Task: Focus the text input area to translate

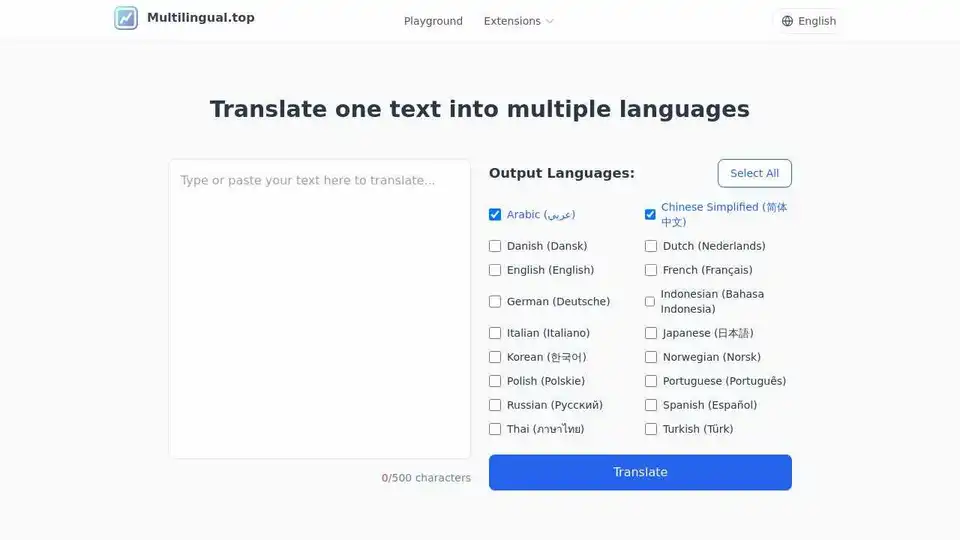Action: pos(320,309)
